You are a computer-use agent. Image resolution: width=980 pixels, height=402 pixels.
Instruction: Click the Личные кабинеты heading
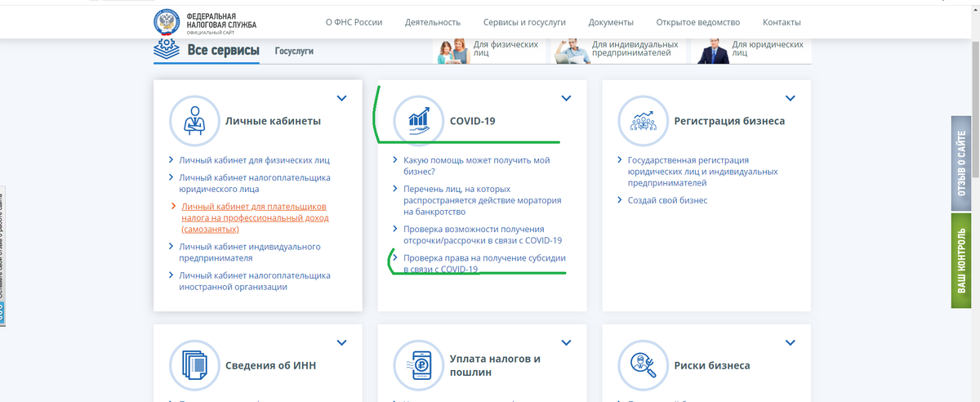click(x=273, y=121)
